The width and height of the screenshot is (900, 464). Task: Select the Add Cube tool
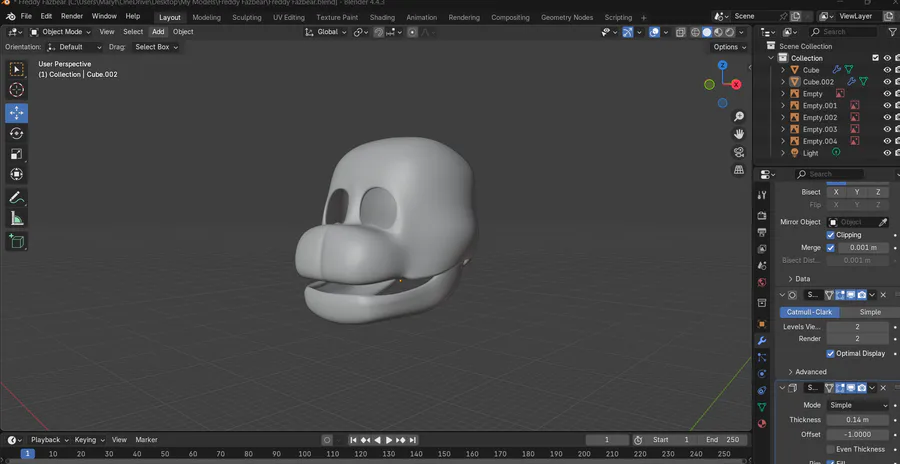[x=17, y=242]
